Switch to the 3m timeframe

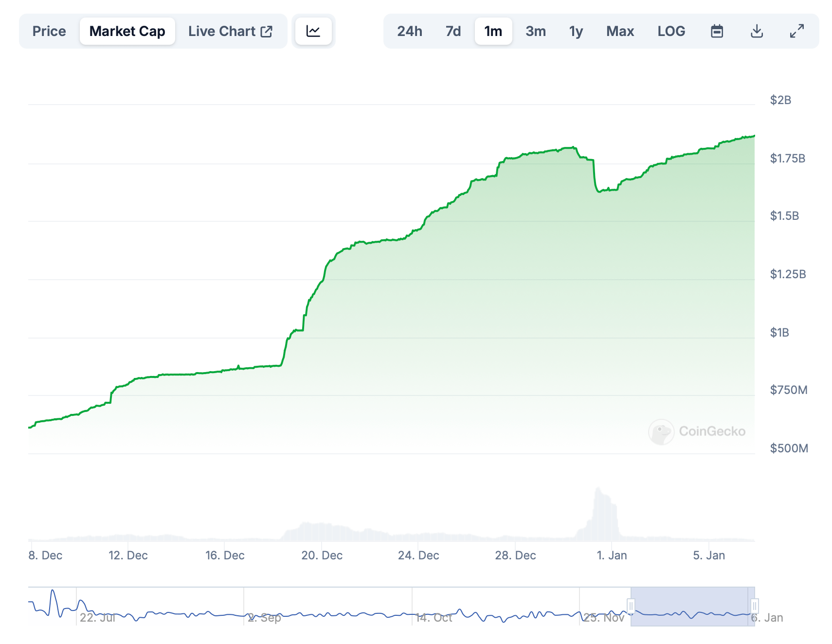(x=535, y=31)
